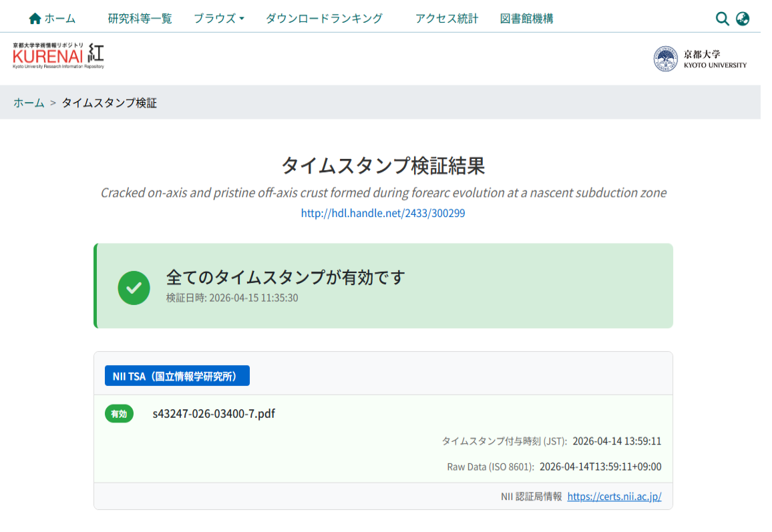Image resolution: width=772 pixels, height=532 pixels.
Task: Open the hdl.handle.net/2433/300299 link
Action: pyautogui.click(x=383, y=214)
